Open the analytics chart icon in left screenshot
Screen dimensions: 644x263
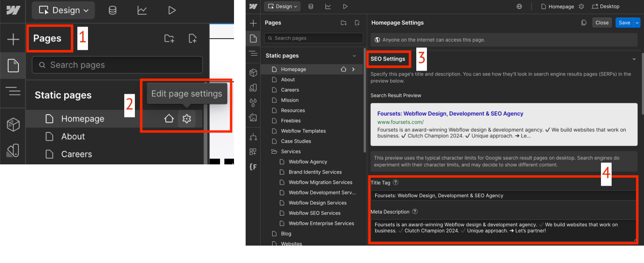(142, 10)
